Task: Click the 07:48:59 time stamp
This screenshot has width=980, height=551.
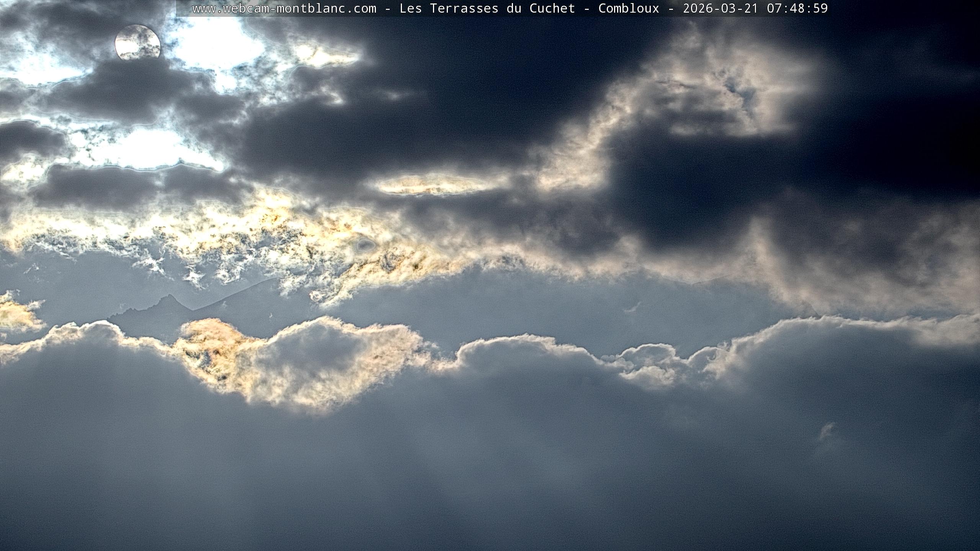Action: 797,8
